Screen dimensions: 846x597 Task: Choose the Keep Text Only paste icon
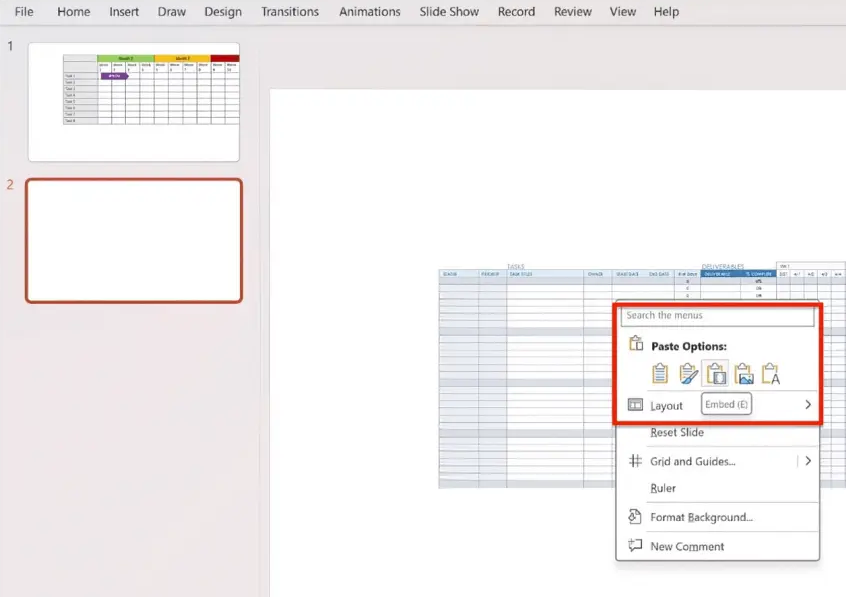(x=771, y=373)
